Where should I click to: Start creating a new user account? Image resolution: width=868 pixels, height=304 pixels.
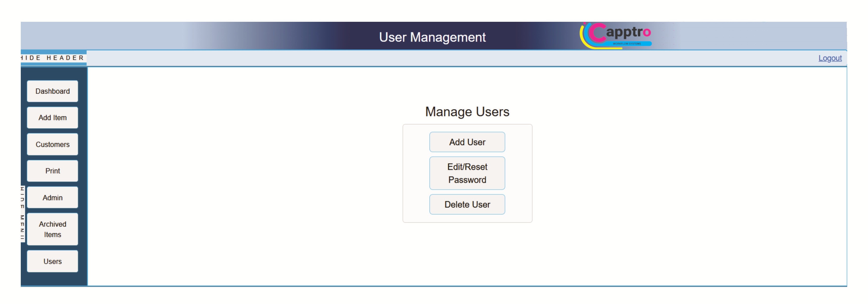click(467, 142)
